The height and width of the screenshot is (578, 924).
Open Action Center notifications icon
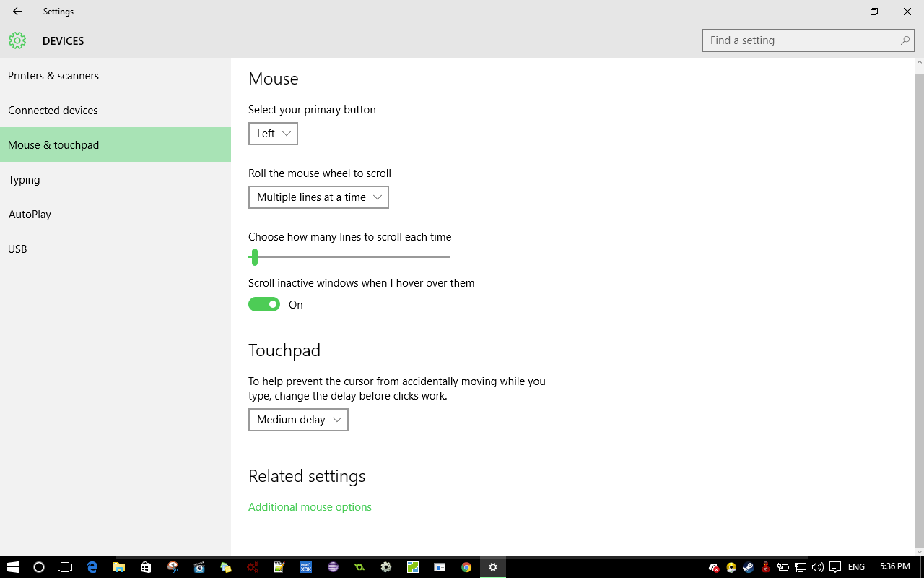[835, 567]
